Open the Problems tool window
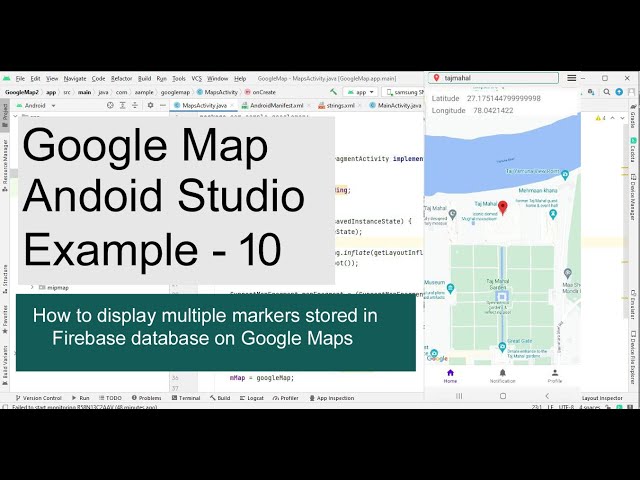640x480 pixels. tap(147, 398)
